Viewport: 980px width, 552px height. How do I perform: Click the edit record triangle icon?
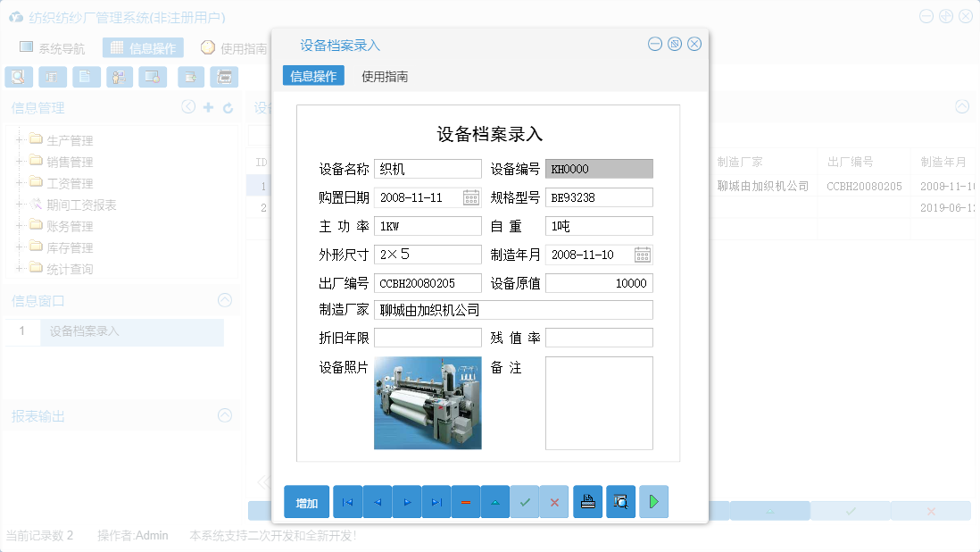pyautogui.click(x=494, y=501)
